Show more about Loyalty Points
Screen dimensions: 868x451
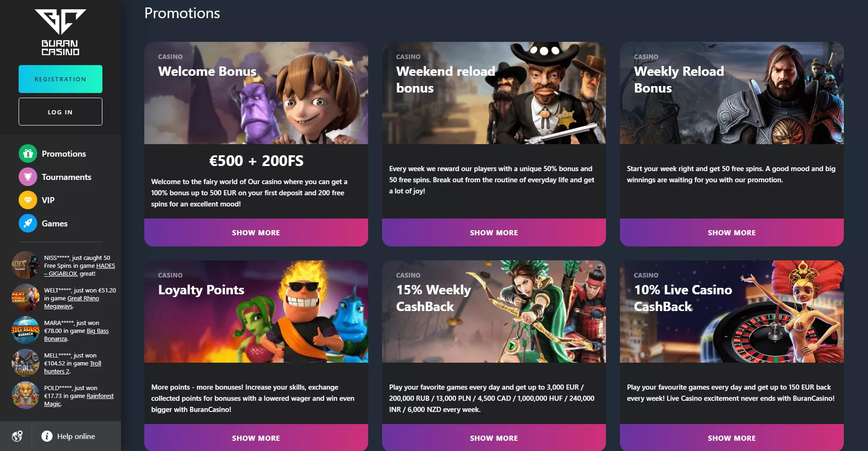256,438
